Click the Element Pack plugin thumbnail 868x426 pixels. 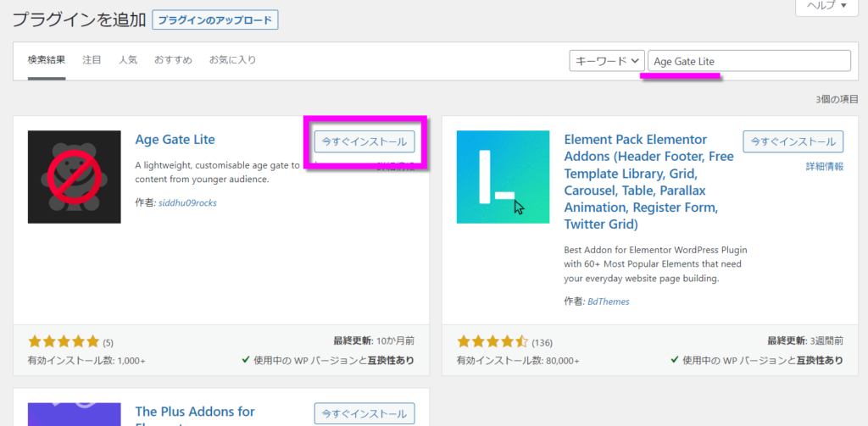(503, 177)
